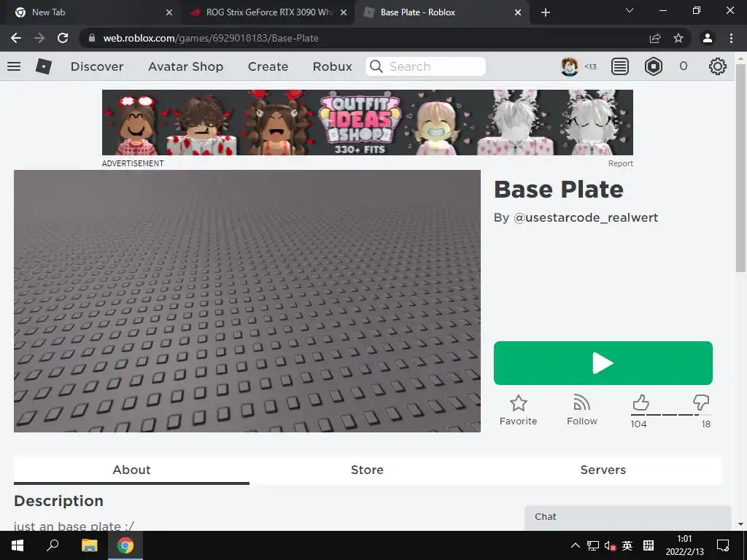747x560 pixels.
Task: Open the IME pad tray icon
Action: (x=648, y=545)
